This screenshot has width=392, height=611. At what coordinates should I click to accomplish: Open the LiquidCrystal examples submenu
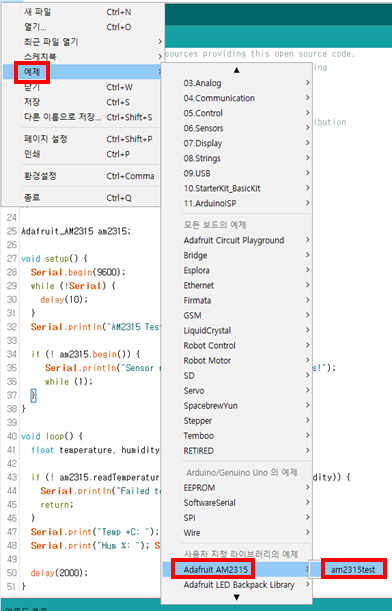237,330
